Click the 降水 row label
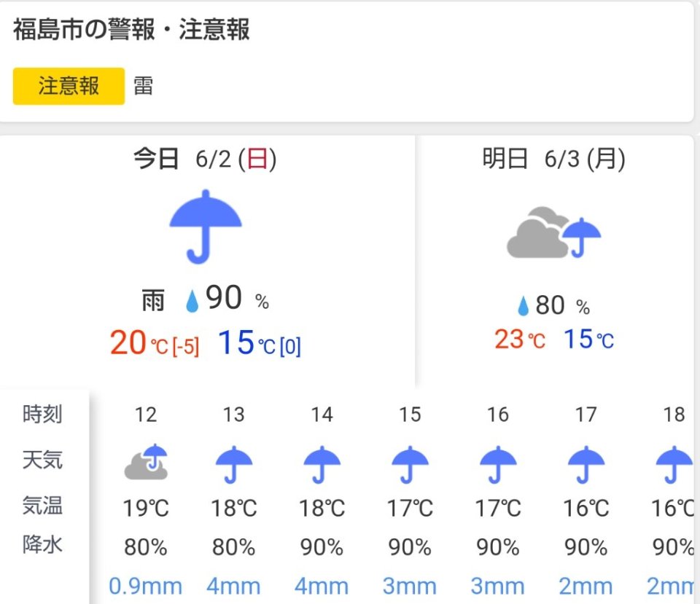The height and width of the screenshot is (604, 700). (x=42, y=544)
